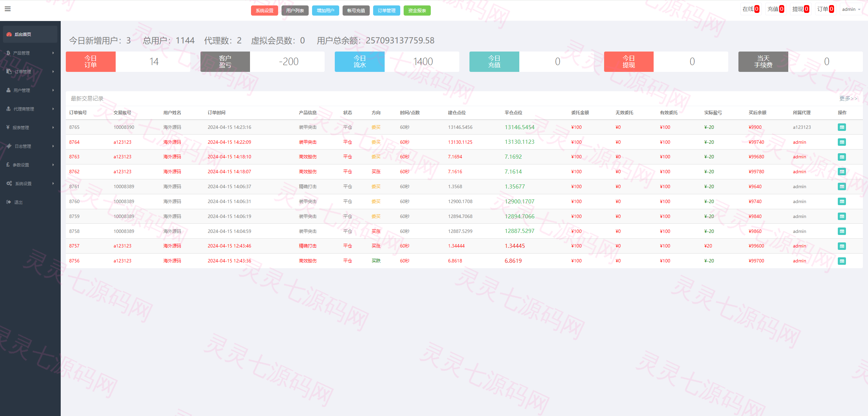
Task: Click the green 资金报表 top button
Action: tap(417, 11)
